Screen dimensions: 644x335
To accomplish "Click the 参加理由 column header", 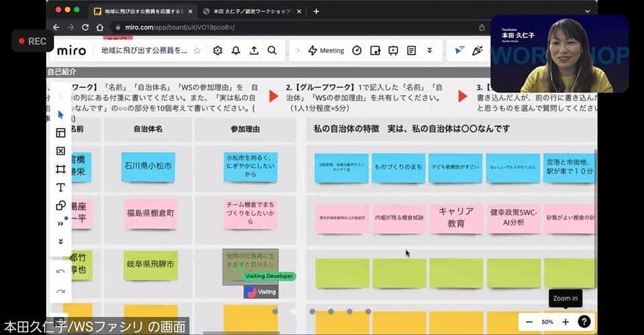I will tap(246, 129).
